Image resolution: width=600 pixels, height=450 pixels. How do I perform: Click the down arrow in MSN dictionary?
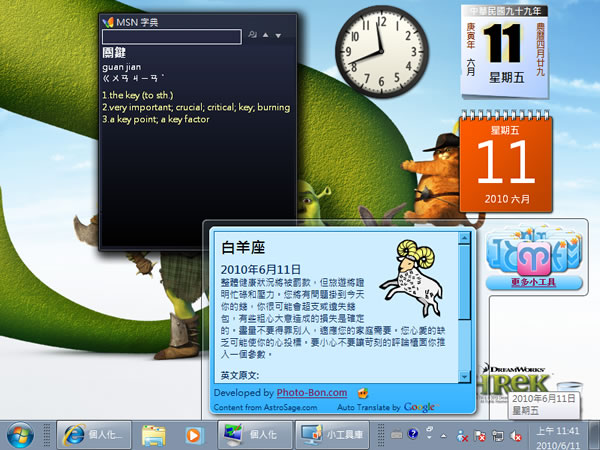[278, 37]
